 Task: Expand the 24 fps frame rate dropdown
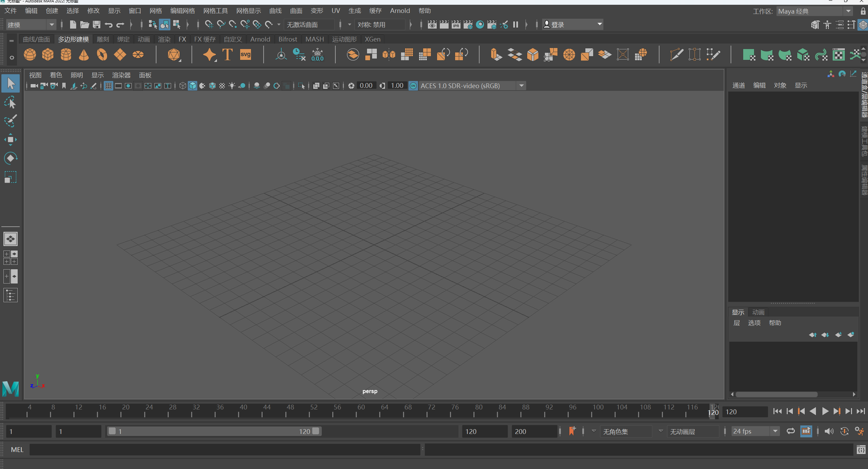point(775,431)
